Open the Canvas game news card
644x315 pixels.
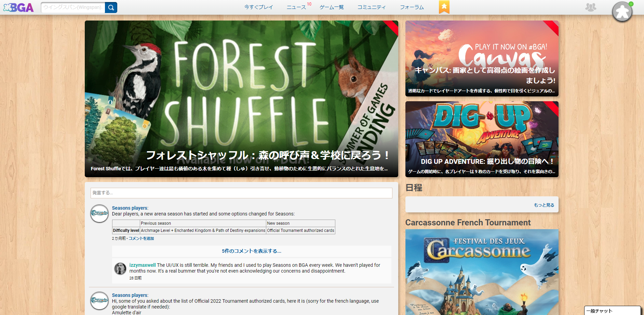[x=482, y=58]
